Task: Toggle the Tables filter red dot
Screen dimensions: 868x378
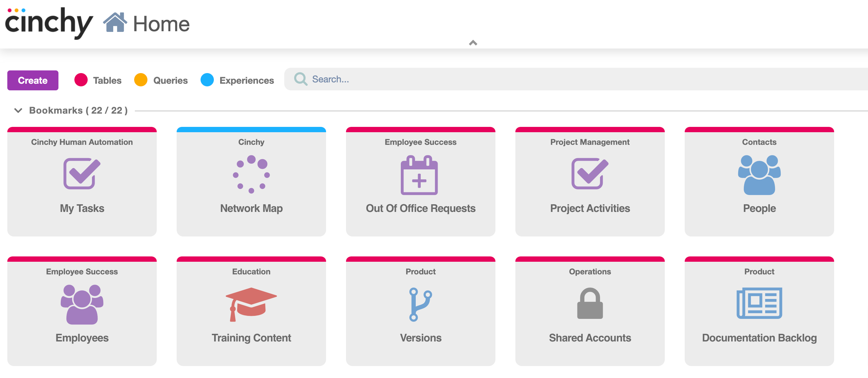Action: (x=81, y=80)
